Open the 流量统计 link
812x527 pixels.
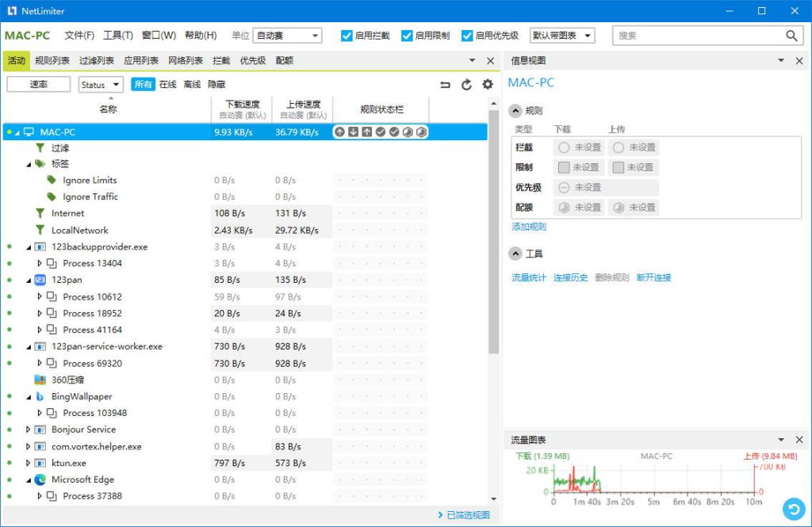pos(529,277)
